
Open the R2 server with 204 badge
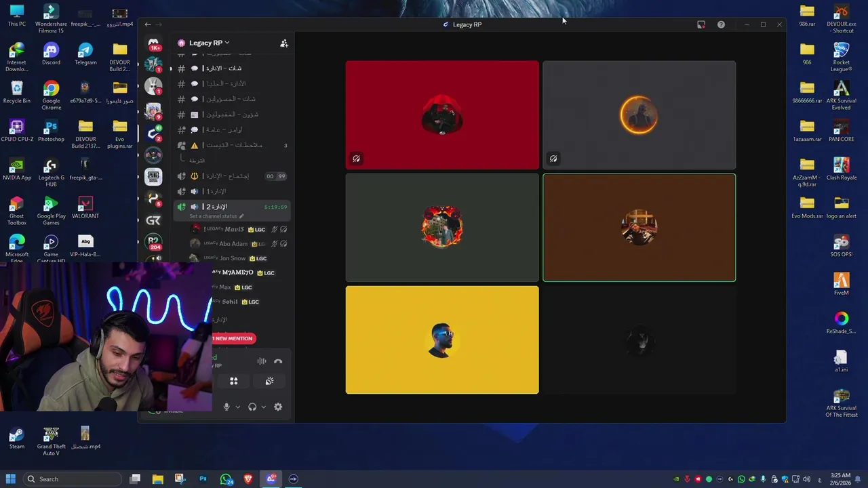[x=154, y=242]
